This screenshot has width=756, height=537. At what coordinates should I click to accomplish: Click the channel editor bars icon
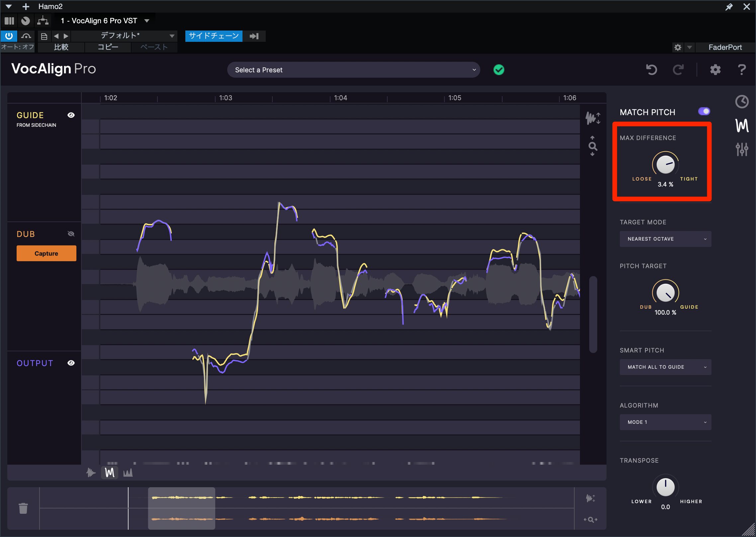(9, 21)
